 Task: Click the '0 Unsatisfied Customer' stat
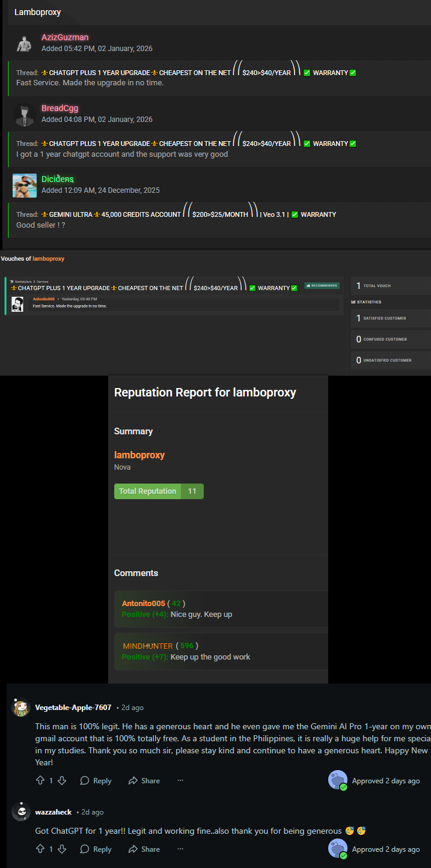click(x=391, y=360)
